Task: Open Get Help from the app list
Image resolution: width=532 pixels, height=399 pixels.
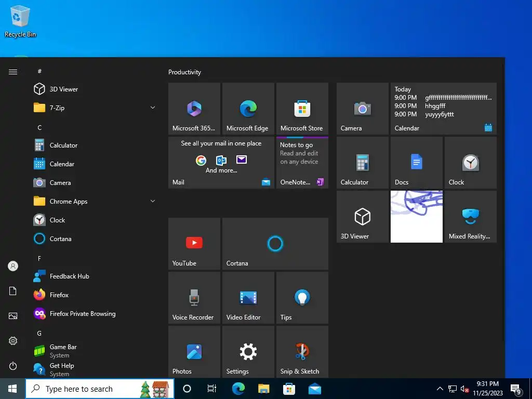Action: click(x=95, y=369)
